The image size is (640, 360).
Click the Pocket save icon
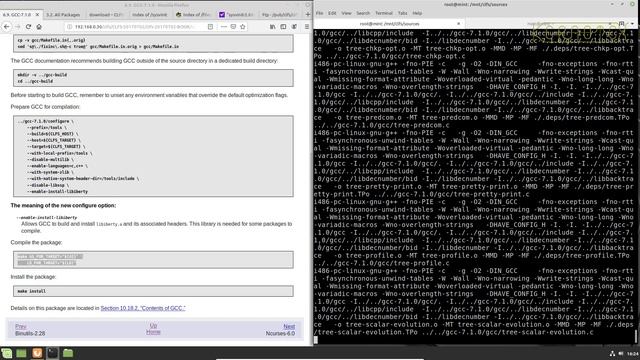(233, 27)
